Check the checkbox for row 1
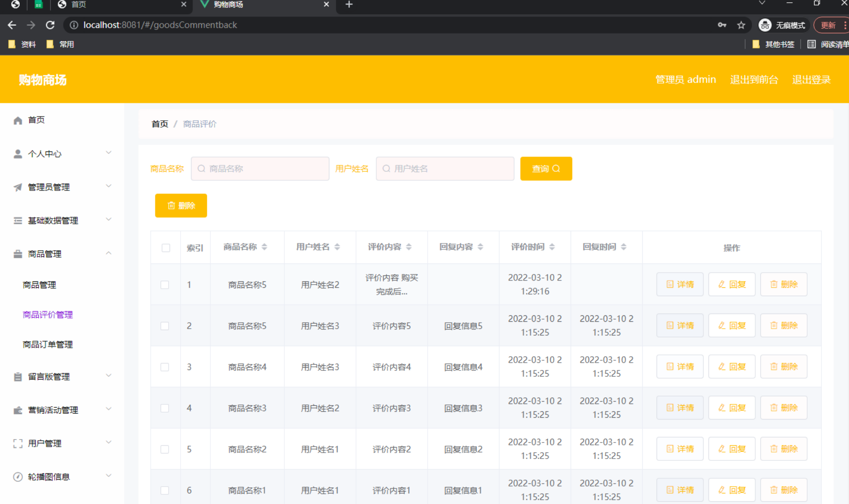 (165, 285)
